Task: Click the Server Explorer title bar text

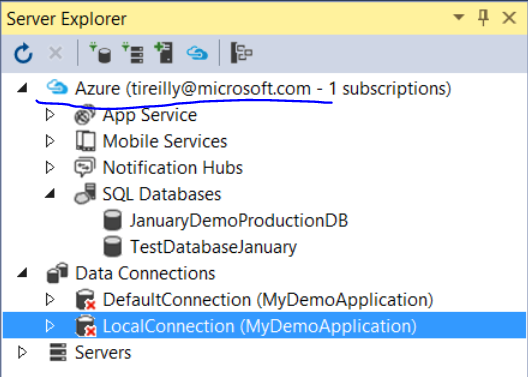Action: pos(66,19)
